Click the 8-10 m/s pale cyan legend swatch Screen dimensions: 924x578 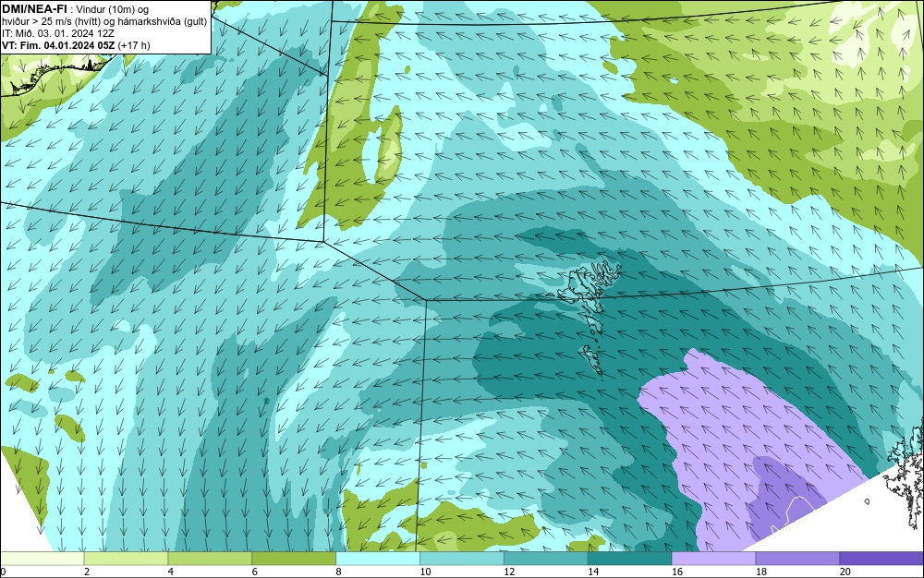click(x=378, y=559)
